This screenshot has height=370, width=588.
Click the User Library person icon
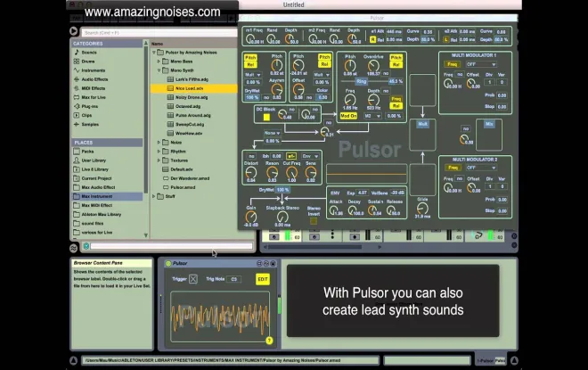(77, 160)
